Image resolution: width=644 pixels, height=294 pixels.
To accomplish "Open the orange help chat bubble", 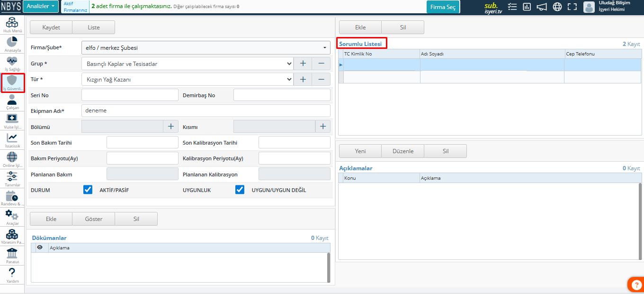I will point(636,284).
